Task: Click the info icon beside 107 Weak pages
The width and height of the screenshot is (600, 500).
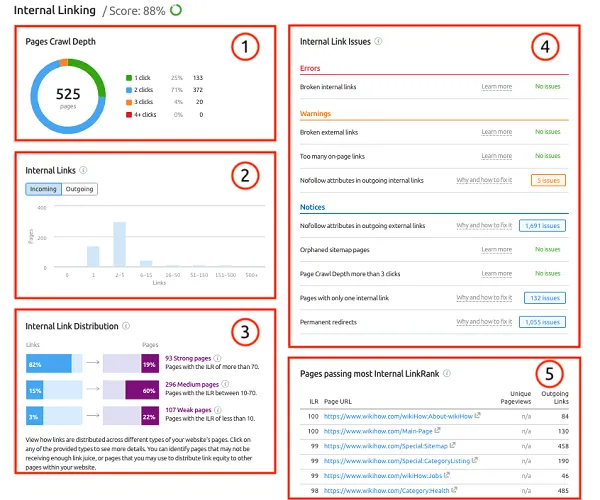Action: (x=218, y=410)
